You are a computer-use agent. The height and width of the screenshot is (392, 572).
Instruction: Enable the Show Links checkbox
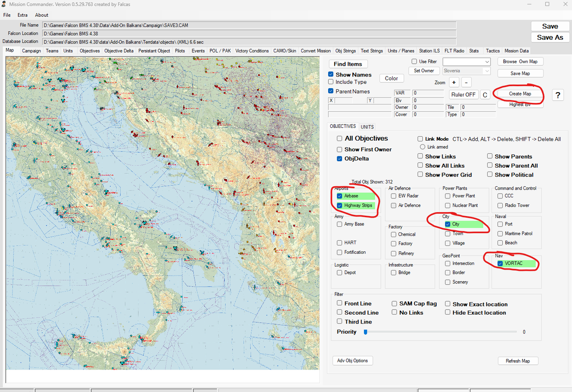(420, 156)
